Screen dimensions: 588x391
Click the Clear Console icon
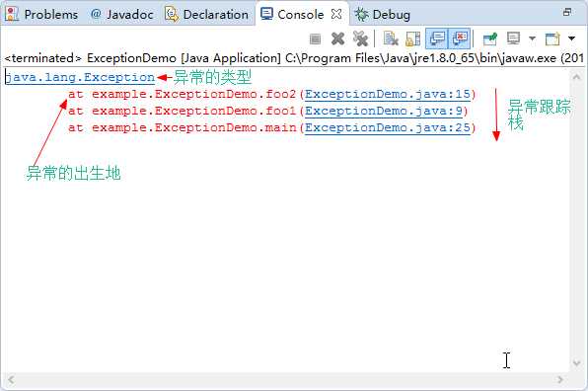coord(391,39)
